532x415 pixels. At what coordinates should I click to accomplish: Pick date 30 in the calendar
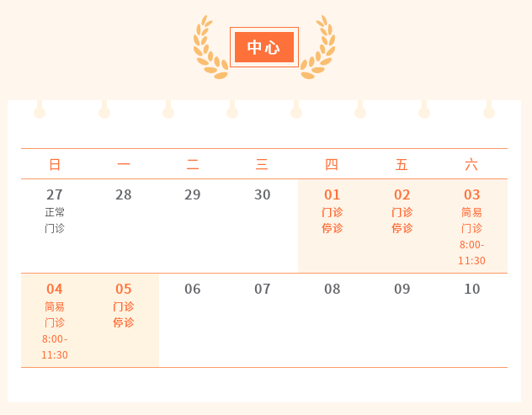(263, 195)
